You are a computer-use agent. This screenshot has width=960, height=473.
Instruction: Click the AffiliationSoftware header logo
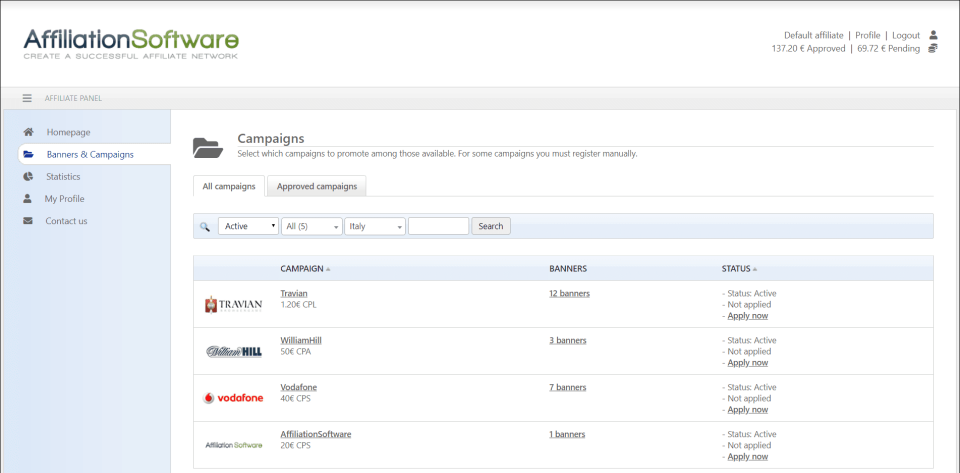(x=131, y=43)
